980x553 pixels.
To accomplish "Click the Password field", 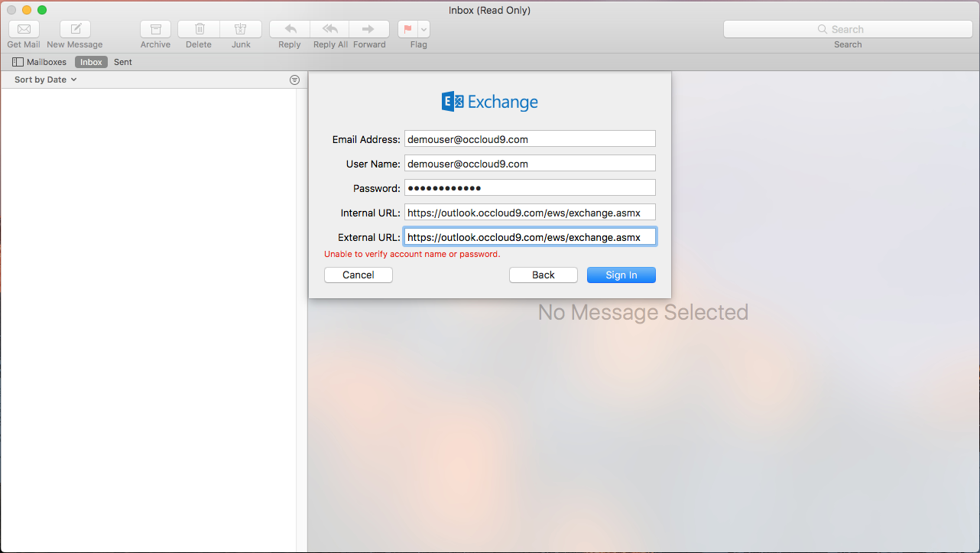I will click(530, 187).
